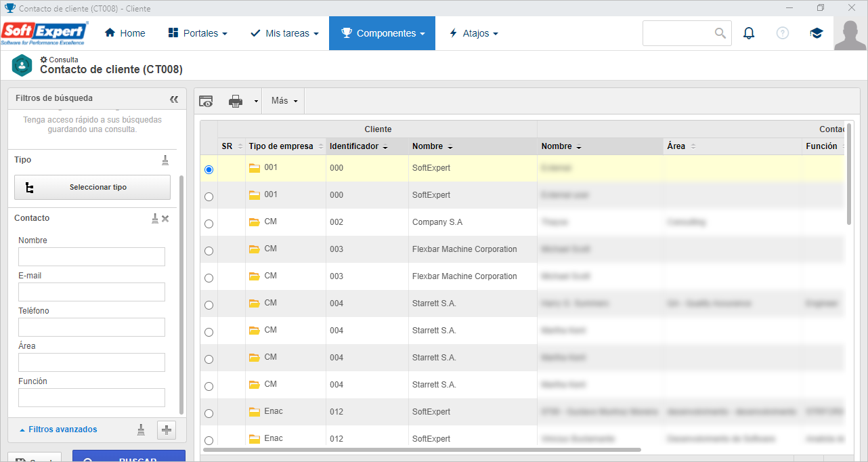Screen dimensions: 868x462
Task: Select the first Flexbar Machine Corporation radio button
Action: click(209, 251)
